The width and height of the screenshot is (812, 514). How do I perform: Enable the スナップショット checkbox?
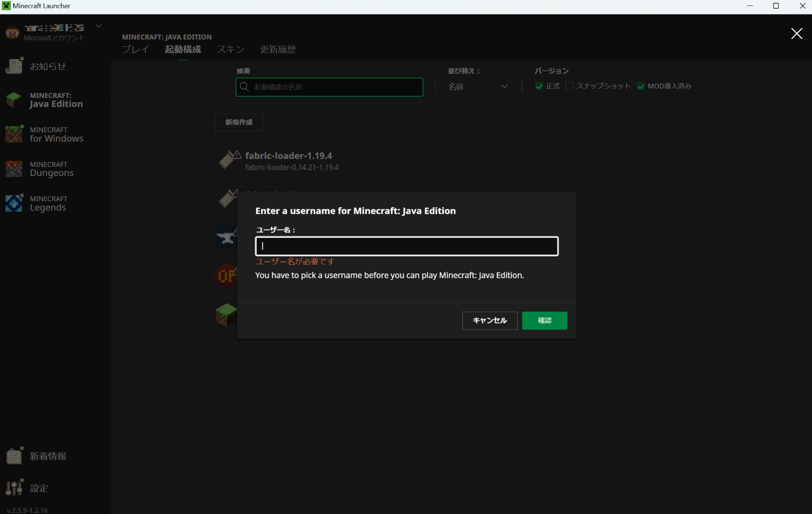569,86
